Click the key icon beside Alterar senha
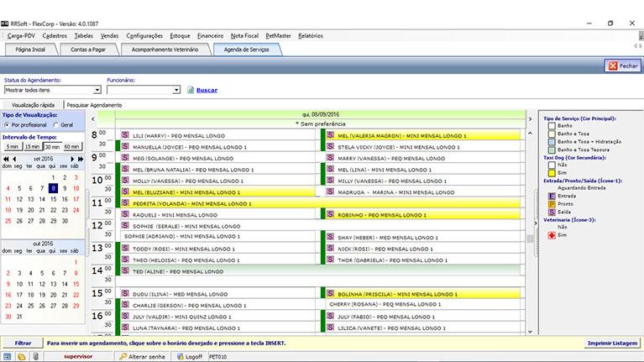Image resolution: width=644 pixels, height=362 pixels. (122, 356)
